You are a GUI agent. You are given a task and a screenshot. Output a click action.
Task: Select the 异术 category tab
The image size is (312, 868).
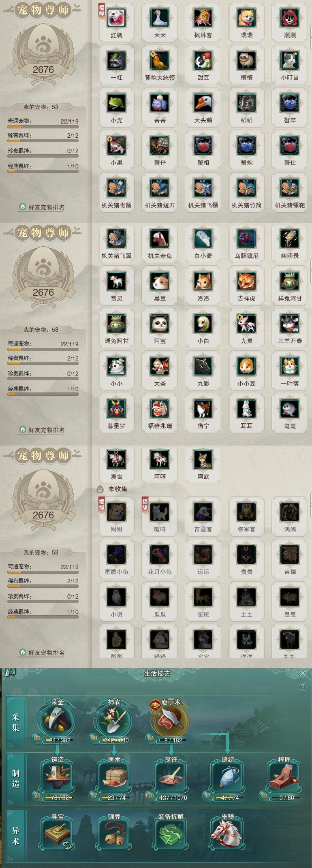pyautogui.click(x=15, y=836)
